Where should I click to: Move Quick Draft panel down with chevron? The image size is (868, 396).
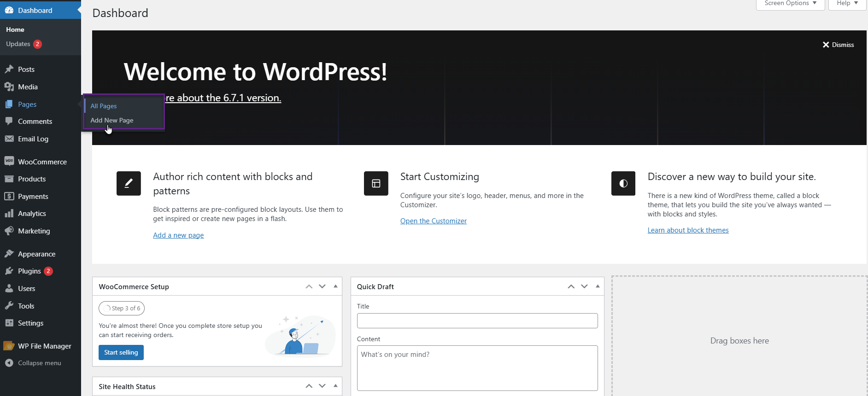(584, 286)
